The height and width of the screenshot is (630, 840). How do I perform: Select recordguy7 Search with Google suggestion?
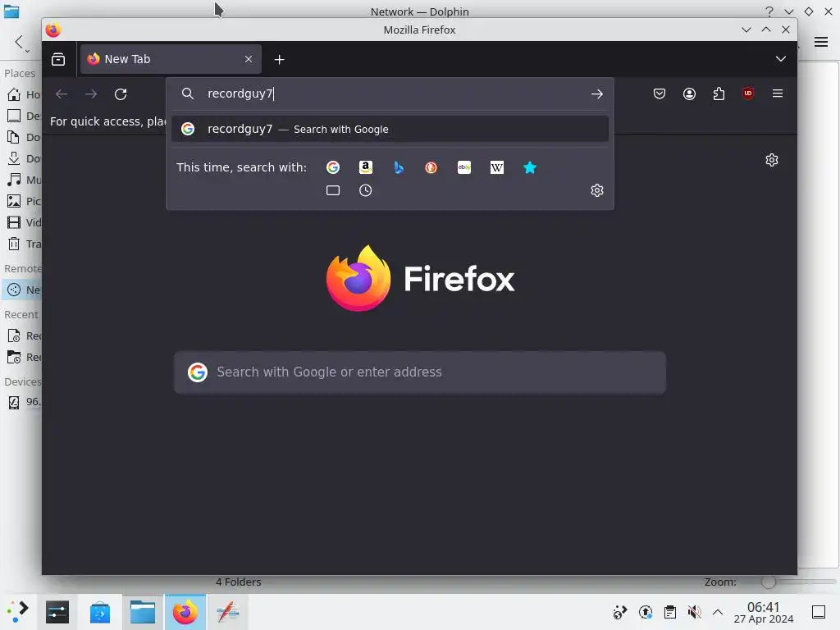(x=390, y=129)
